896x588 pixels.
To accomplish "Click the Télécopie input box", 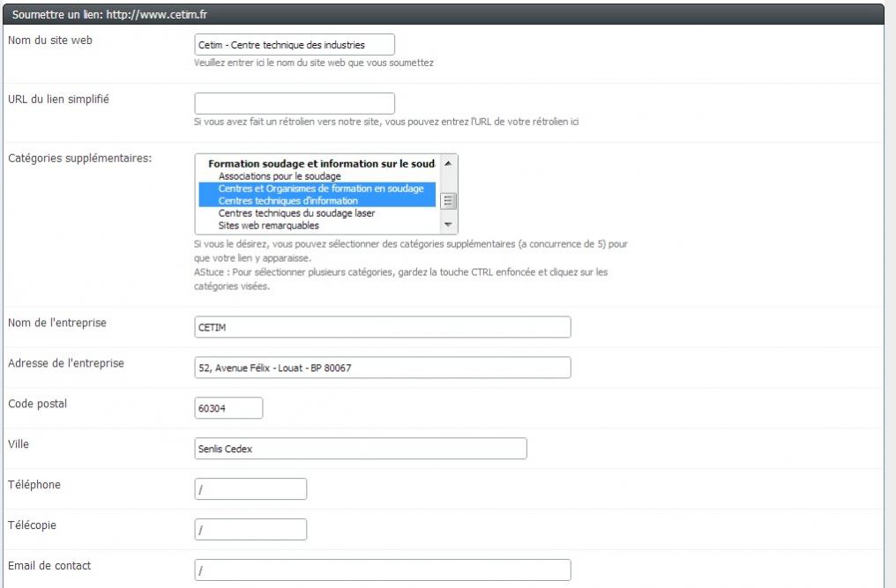I will pyautogui.click(x=250, y=530).
